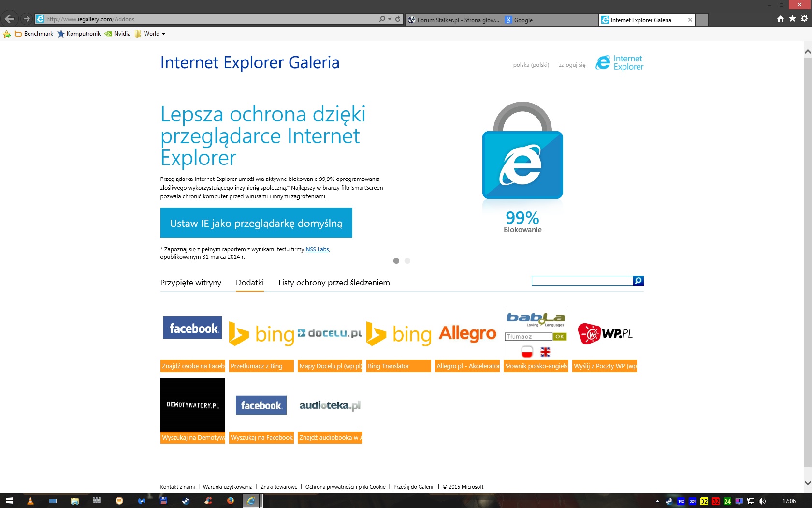Click the page scrollbar down arrow
Screen dimensions: 812x508
808,483
